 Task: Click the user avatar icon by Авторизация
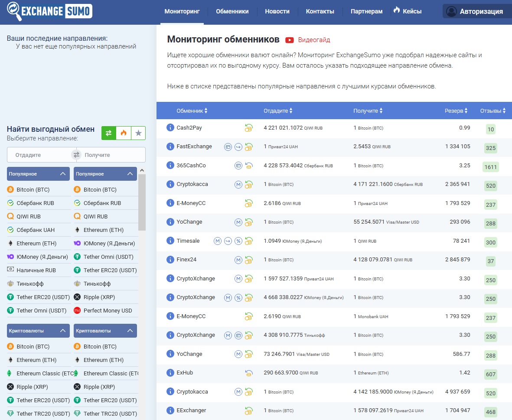click(x=451, y=11)
